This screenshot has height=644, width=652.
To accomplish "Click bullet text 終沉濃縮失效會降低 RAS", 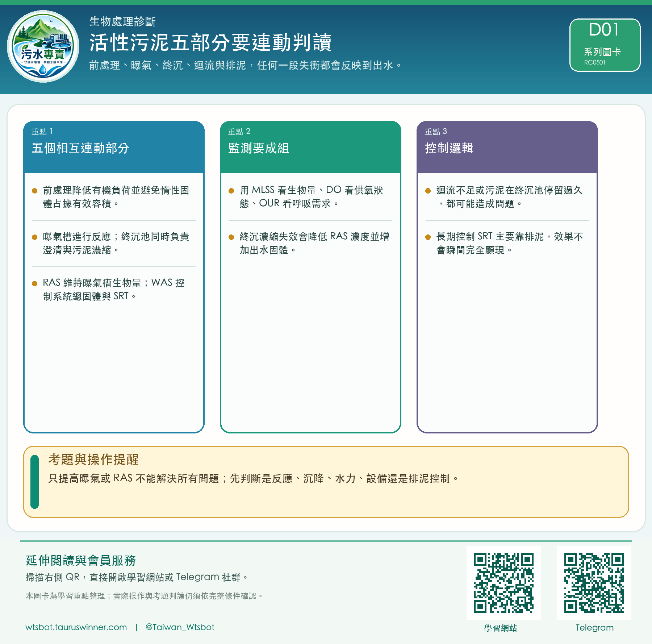I will tap(314, 243).
